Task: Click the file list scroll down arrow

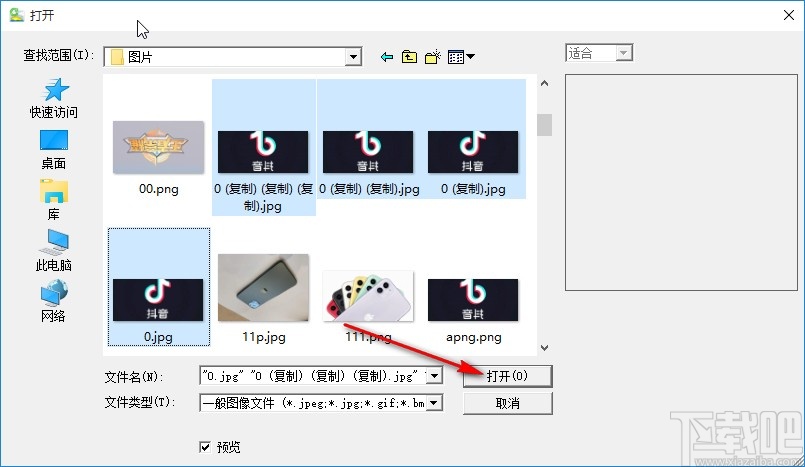Action: point(544,347)
